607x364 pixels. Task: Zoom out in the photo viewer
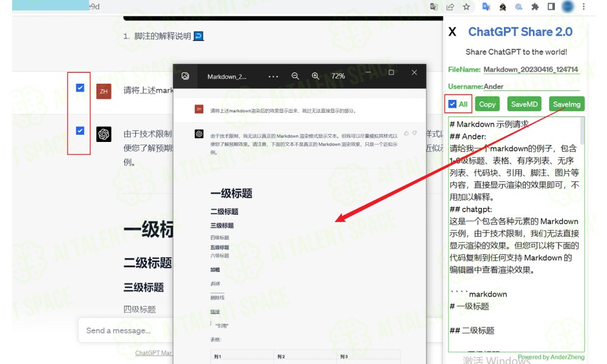coord(295,76)
